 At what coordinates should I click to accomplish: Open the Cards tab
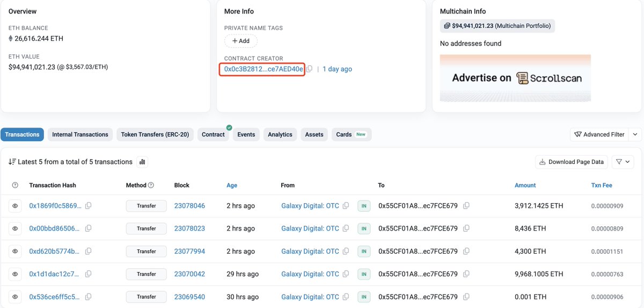coord(352,134)
